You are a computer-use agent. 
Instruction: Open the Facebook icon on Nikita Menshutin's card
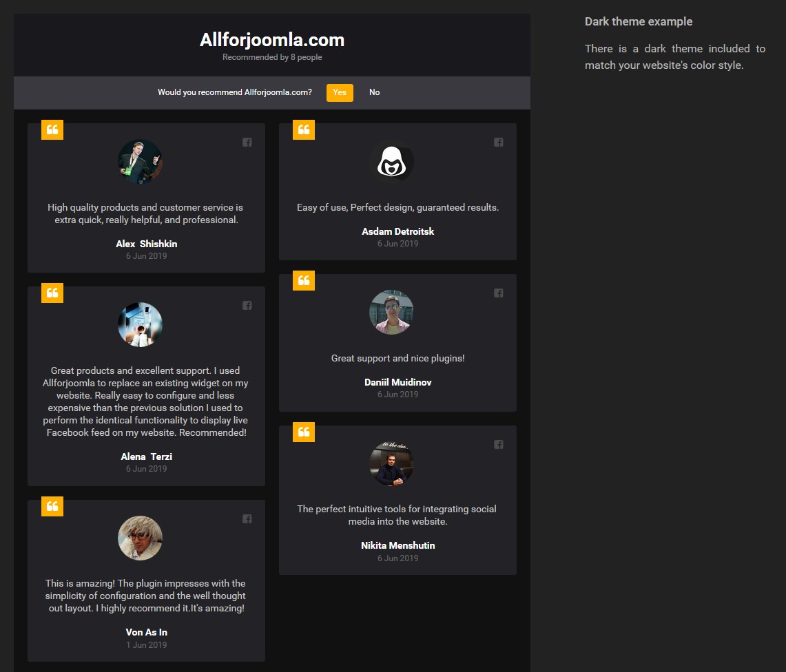(x=498, y=445)
